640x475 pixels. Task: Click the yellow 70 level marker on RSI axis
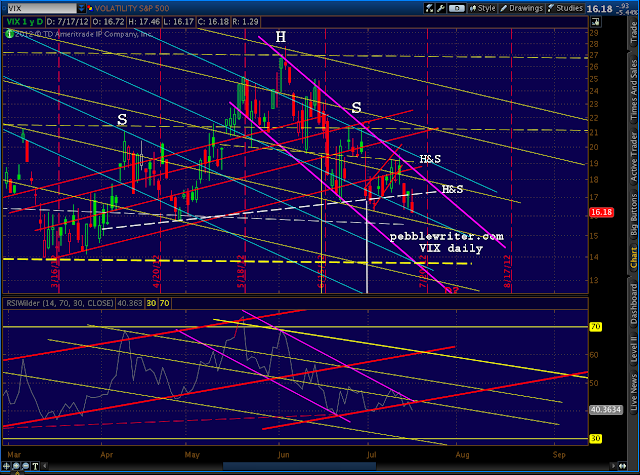point(596,326)
